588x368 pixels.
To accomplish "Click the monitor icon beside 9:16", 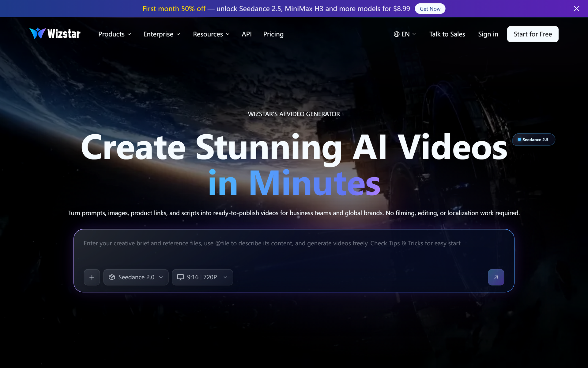I will 181,277.
